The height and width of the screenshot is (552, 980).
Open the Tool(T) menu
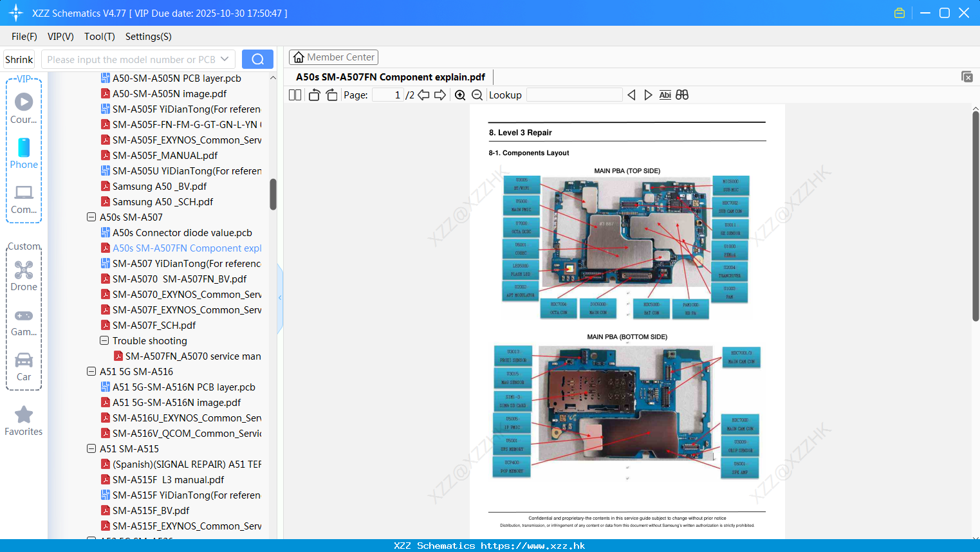coord(100,37)
